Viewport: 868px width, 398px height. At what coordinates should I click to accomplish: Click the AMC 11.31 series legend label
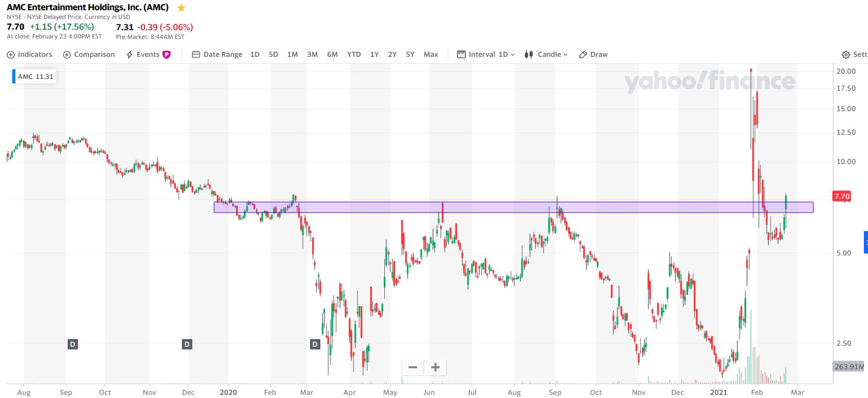[34, 76]
